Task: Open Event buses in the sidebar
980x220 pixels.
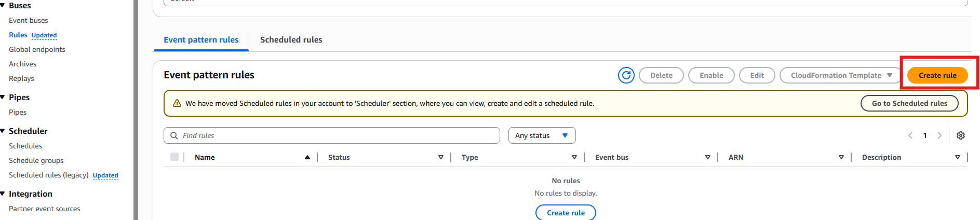Action: pyautogui.click(x=29, y=20)
